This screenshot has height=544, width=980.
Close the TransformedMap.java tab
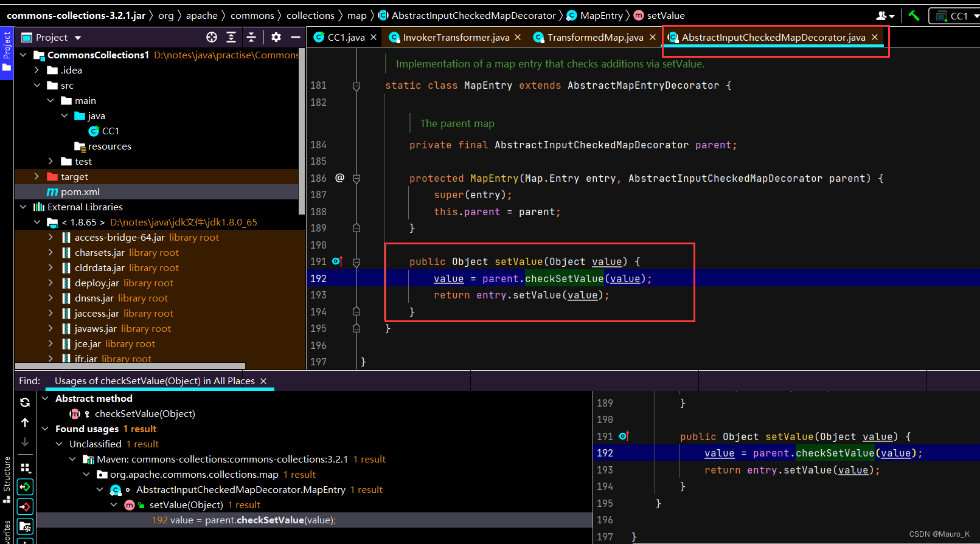[653, 37]
